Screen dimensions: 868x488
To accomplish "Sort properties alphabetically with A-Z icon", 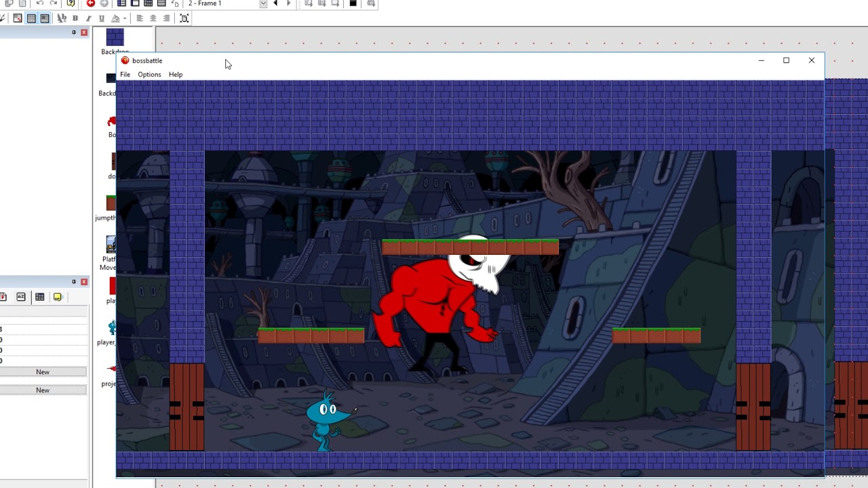I will coord(21,297).
